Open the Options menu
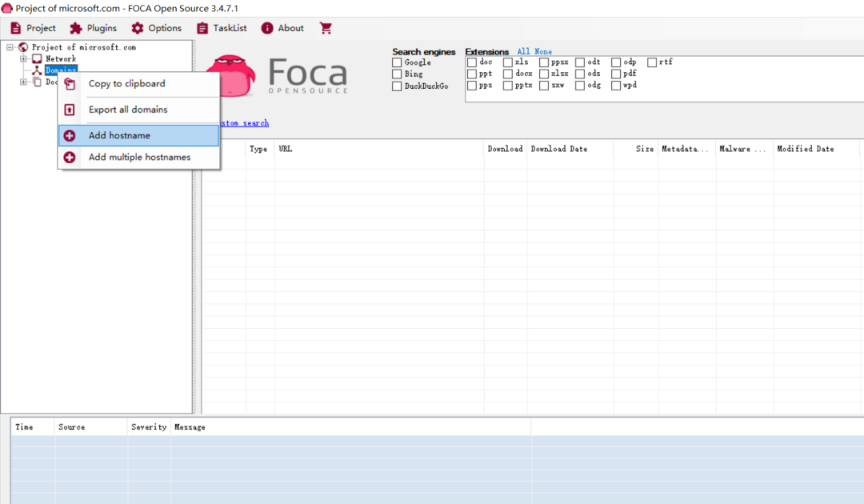The image size is (864, 504). (157, 28)
